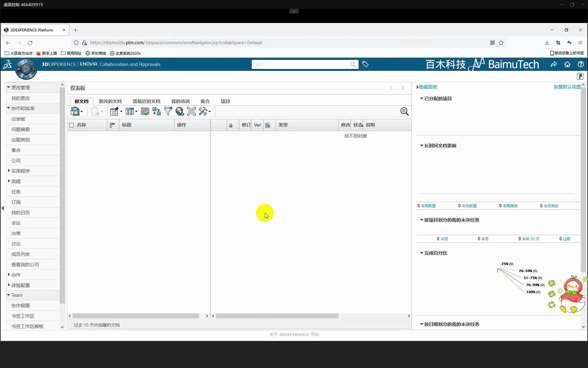The height and width of the screenshot is (368, 588).
Task: Switch to the 我的培训 tab
Action: [180, 101]
